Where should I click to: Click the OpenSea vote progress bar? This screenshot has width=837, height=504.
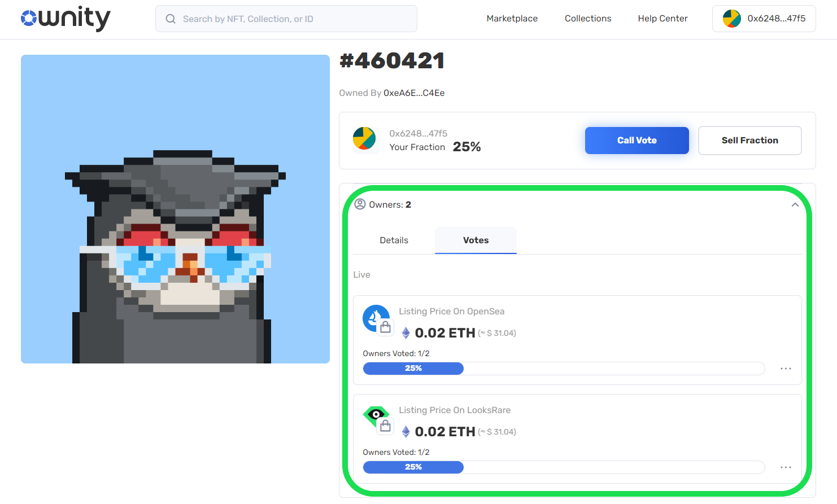563,369
